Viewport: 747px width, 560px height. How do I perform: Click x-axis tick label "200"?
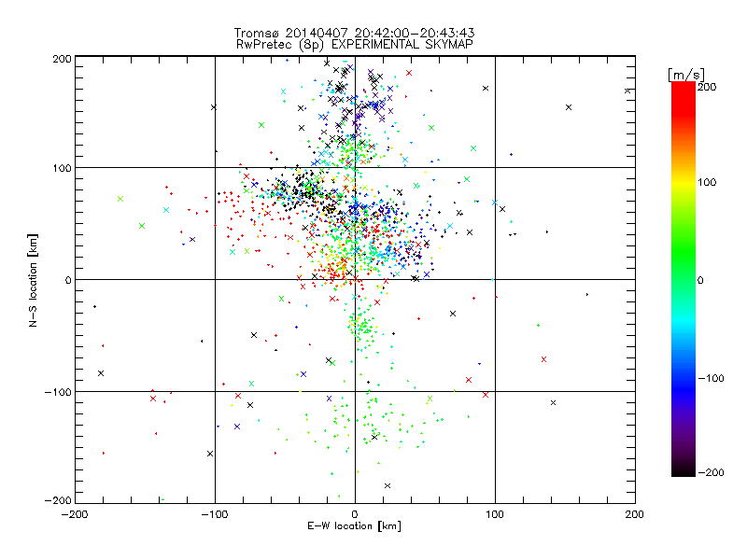tap(635, 514)
